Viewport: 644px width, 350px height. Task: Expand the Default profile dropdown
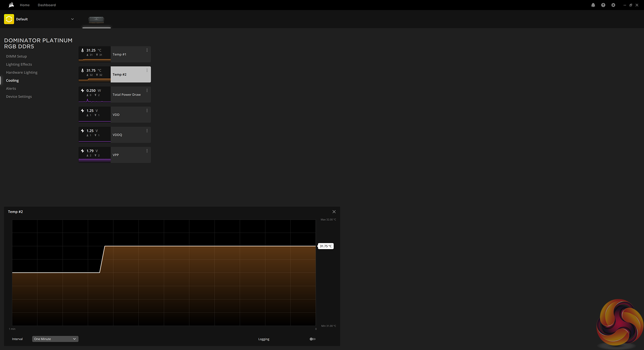[72, 19]
